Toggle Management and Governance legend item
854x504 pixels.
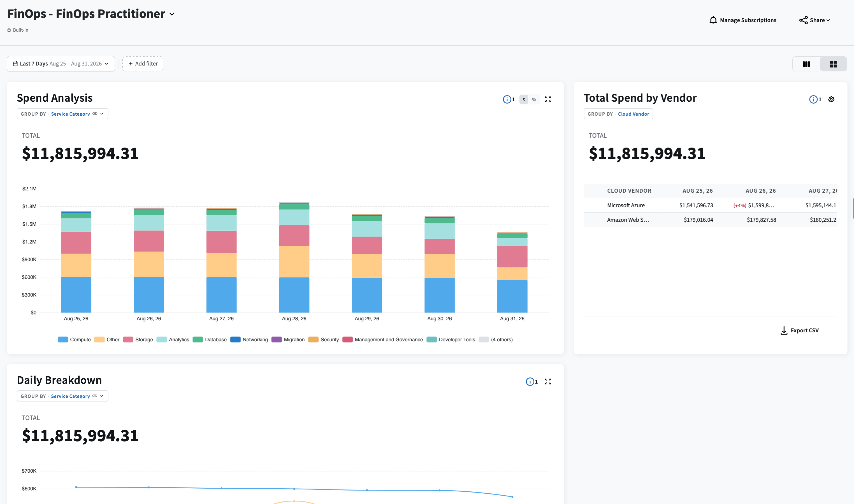[383, 340]
